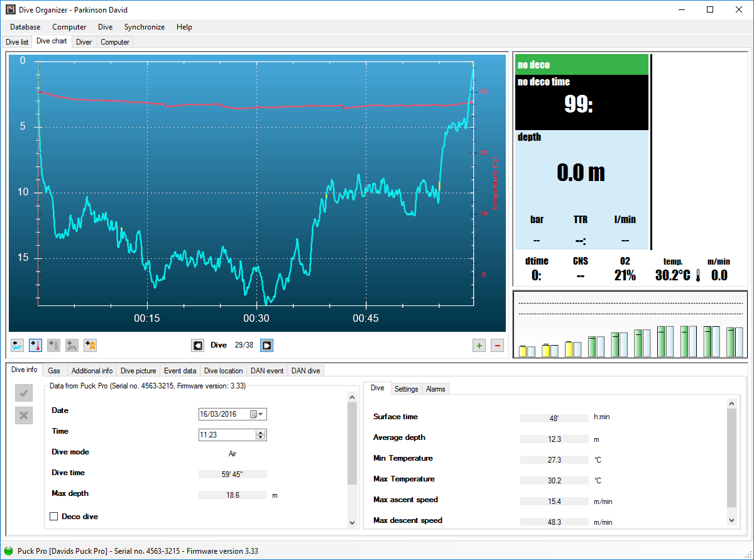This screenshot has width=754, height=560.
Task: Open the Computer menu
Action: (69, 27)
